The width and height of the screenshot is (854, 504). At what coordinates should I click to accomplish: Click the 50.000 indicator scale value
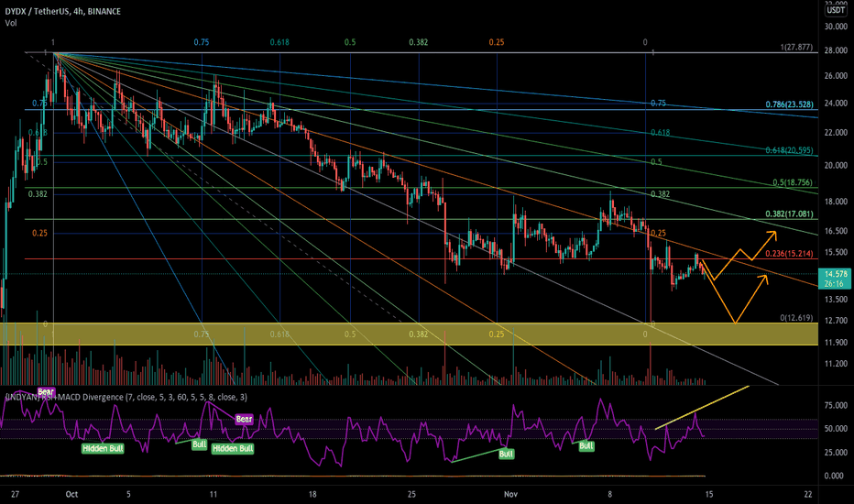click(836, 429)
